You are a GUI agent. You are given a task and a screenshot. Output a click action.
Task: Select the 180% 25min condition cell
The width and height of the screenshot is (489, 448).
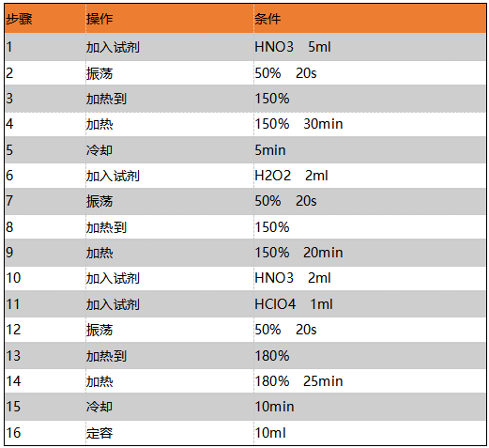pyautogui.click(x=370, y=381)
